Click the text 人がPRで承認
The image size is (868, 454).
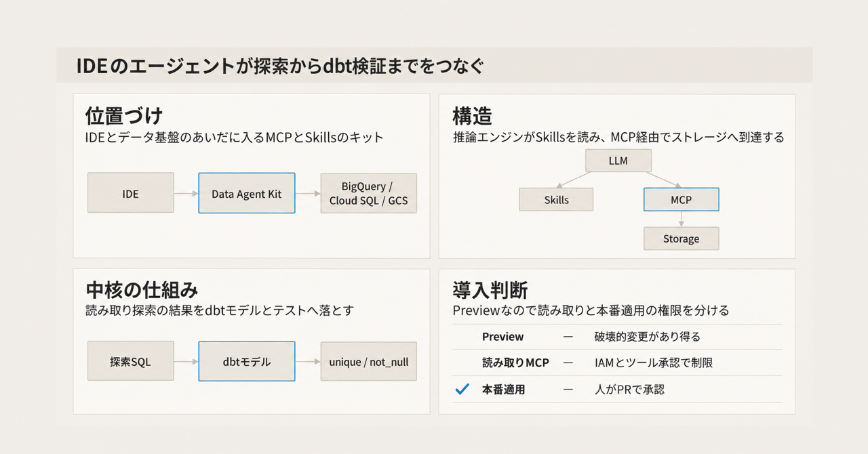pyautogui.click(x=629, y=390)
